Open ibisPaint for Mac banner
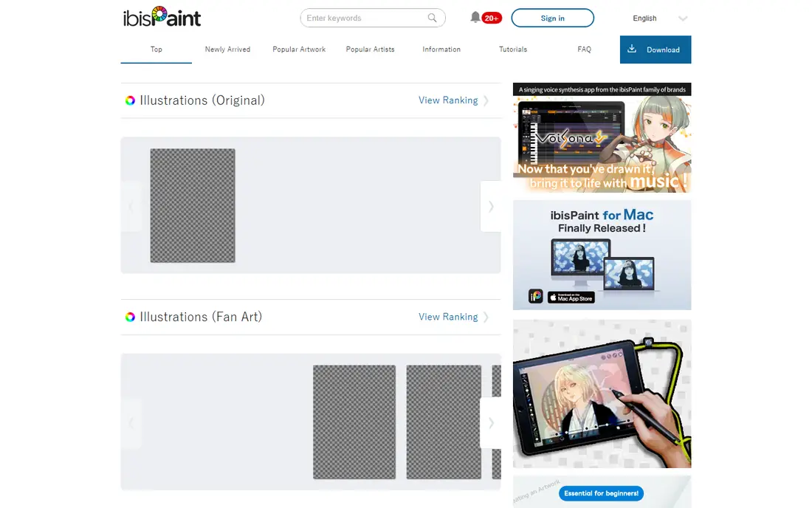 [x=602, y=255]
